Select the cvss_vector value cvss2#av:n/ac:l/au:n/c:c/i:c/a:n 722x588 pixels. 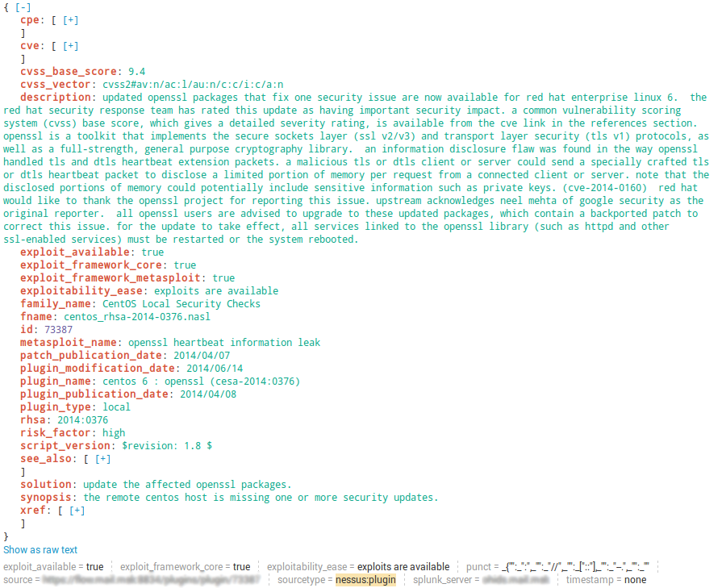[193, 84]
